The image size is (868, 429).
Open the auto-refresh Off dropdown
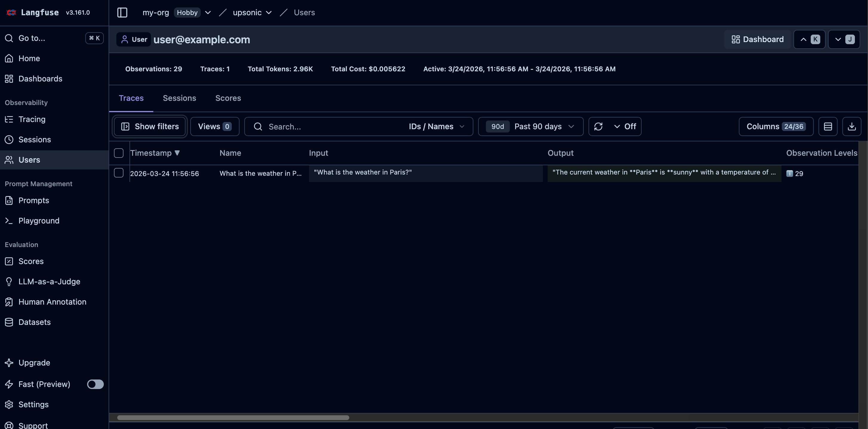click(625, 126)
